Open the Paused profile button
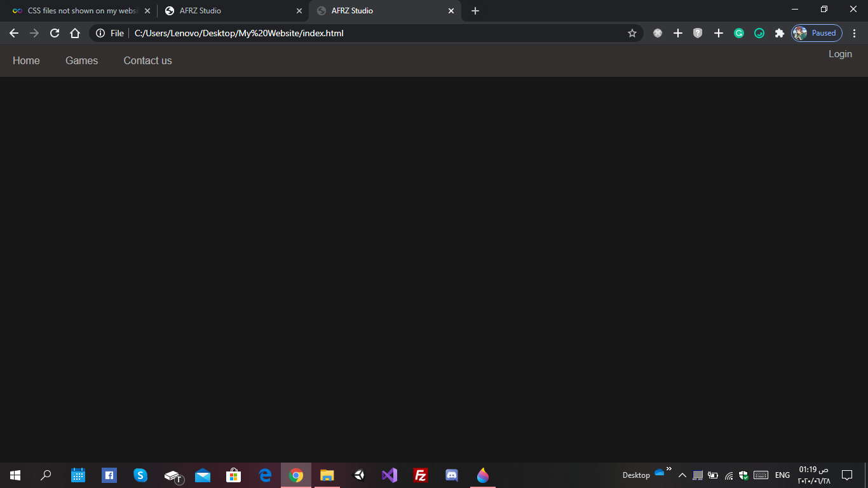Image resolution: width=868 pixels, height=488 pixels. click(x=817, y=33)
